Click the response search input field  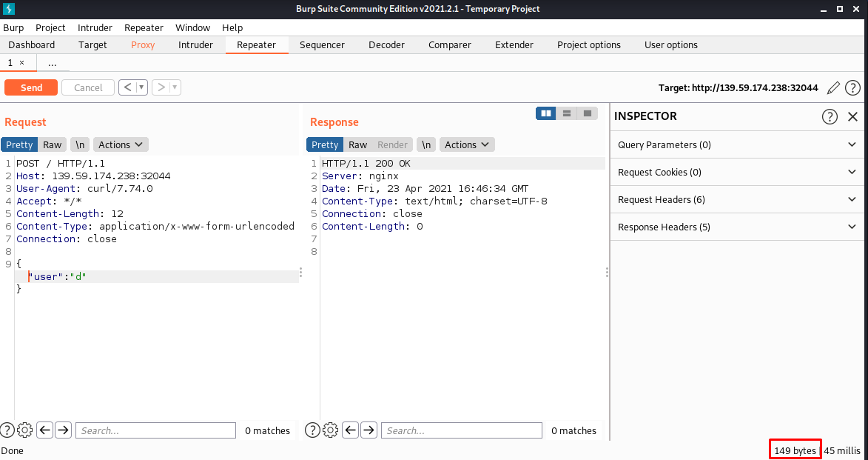(462, 430)
